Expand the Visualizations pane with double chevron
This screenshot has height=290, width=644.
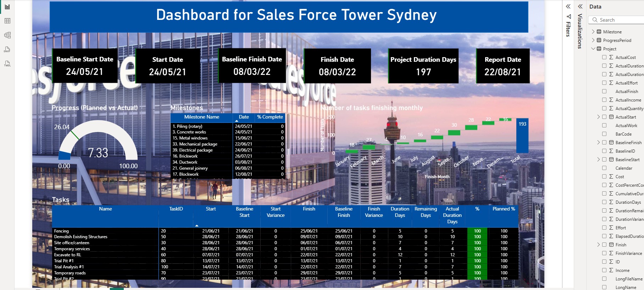click(580, 6)
